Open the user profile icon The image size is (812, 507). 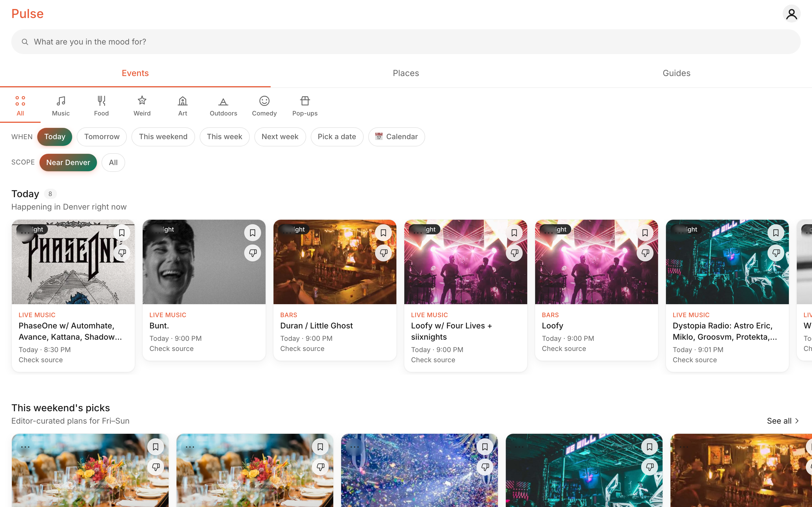pyautogui.click(x=791, y=14)
